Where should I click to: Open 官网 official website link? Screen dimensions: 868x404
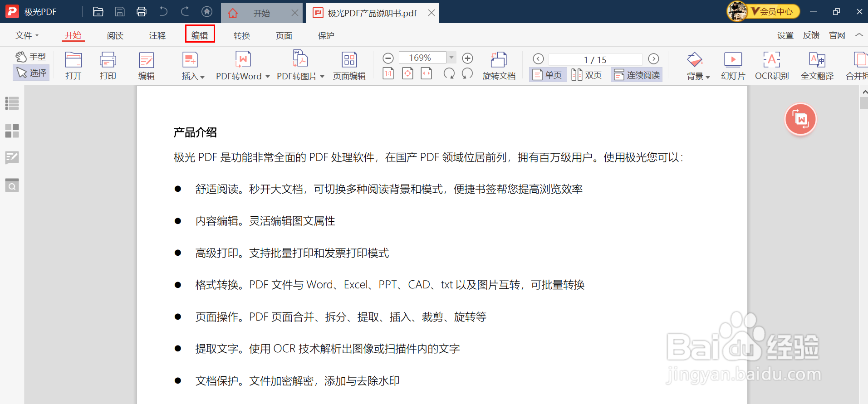click(837, 35)
